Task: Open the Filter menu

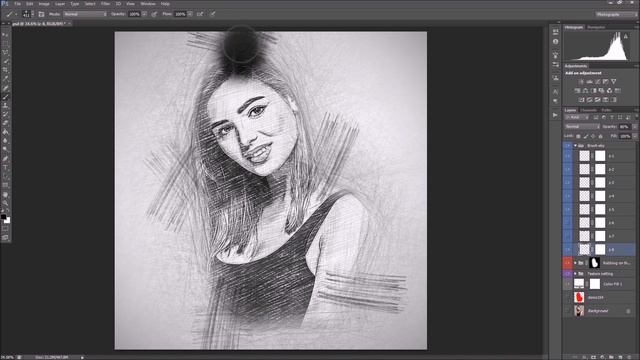Action: click(105, 4)
